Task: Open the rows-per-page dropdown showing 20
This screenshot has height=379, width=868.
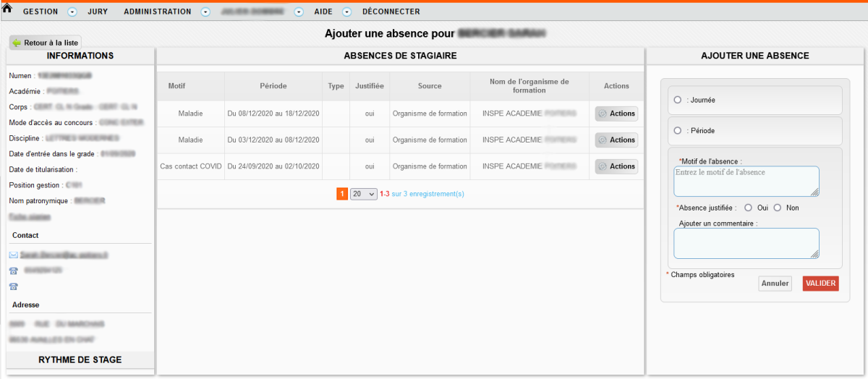Action: tap(363, 194)
